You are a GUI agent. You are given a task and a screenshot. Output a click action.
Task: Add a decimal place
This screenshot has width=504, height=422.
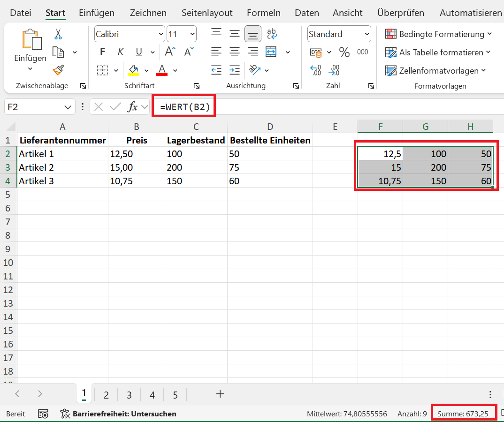(316, 70)
